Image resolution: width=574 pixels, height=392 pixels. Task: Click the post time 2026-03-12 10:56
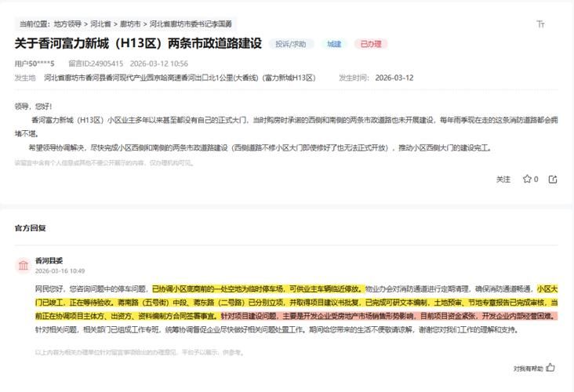coord(159,64)
